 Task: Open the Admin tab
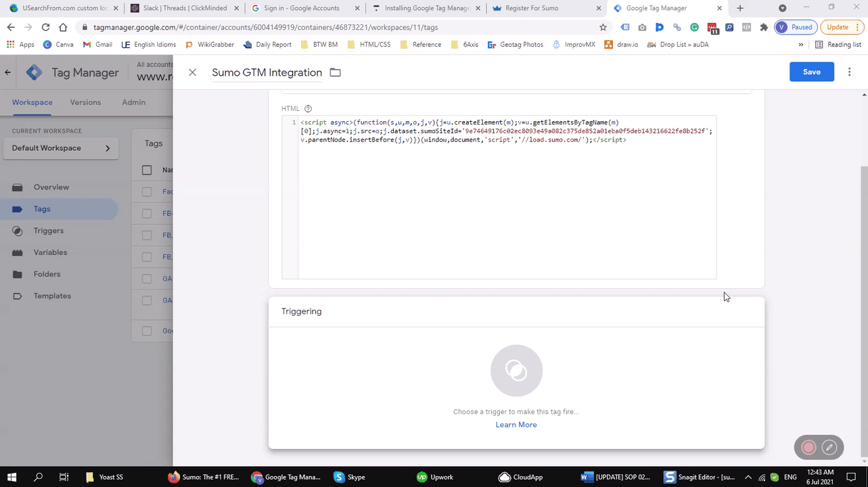point(133,102)
